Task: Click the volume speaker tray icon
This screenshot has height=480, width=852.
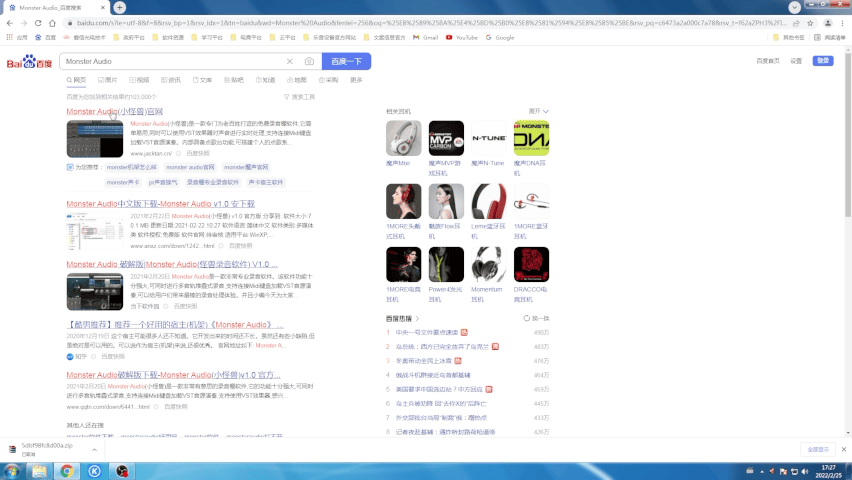Action: pyautogui.click(x=805, y=471)
